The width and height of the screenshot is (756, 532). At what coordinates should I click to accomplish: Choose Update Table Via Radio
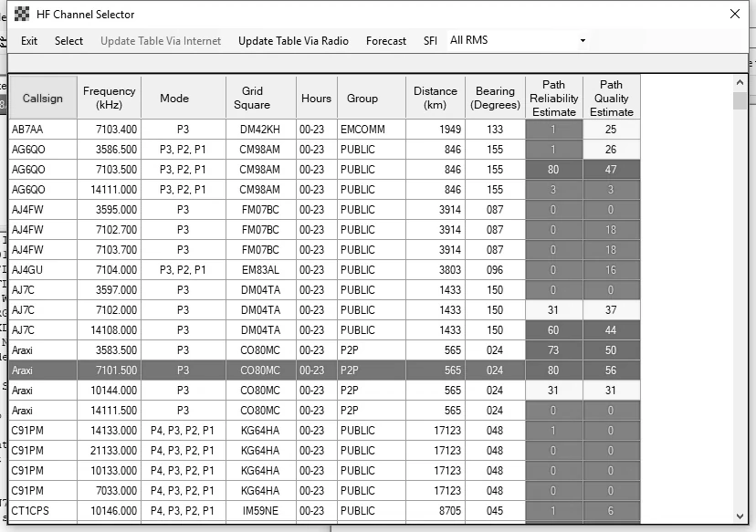tap(293, 41)
